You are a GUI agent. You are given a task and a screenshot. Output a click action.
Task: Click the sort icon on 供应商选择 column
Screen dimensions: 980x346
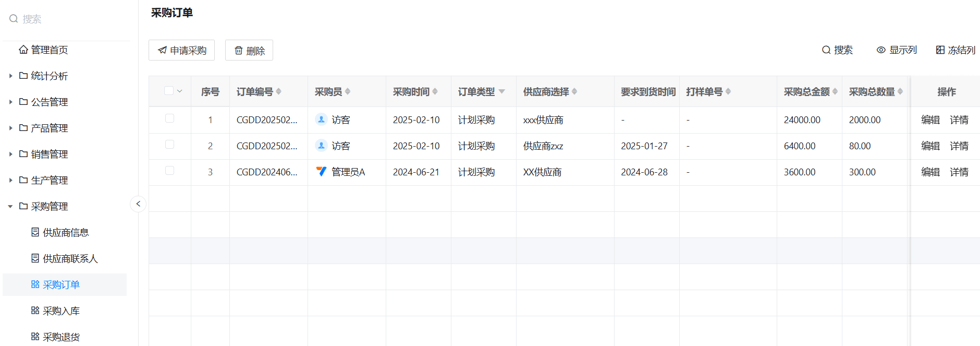pos(574,92)
